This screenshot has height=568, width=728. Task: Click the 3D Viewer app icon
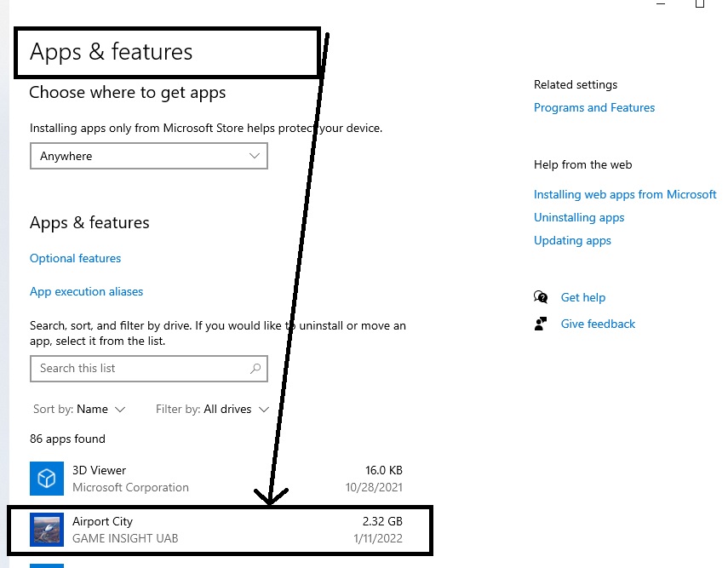tap(47, 479)
